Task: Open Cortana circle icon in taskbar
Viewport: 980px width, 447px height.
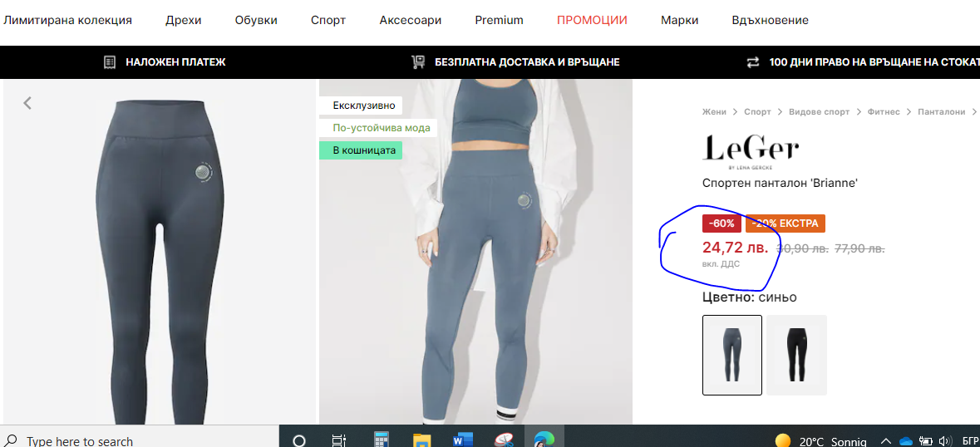Action: point(299,440)
